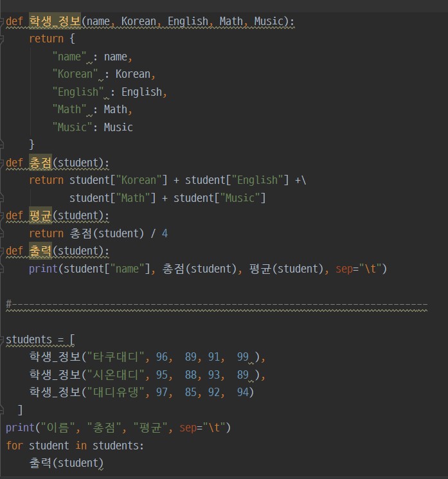Click the score 93 in 시온대디 row

point(214,374)
